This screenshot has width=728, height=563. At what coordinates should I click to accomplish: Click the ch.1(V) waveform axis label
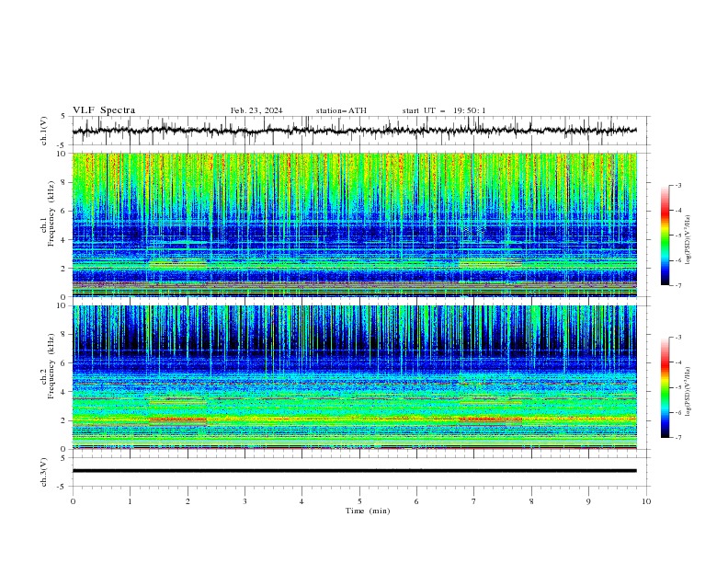pos(44,131)
